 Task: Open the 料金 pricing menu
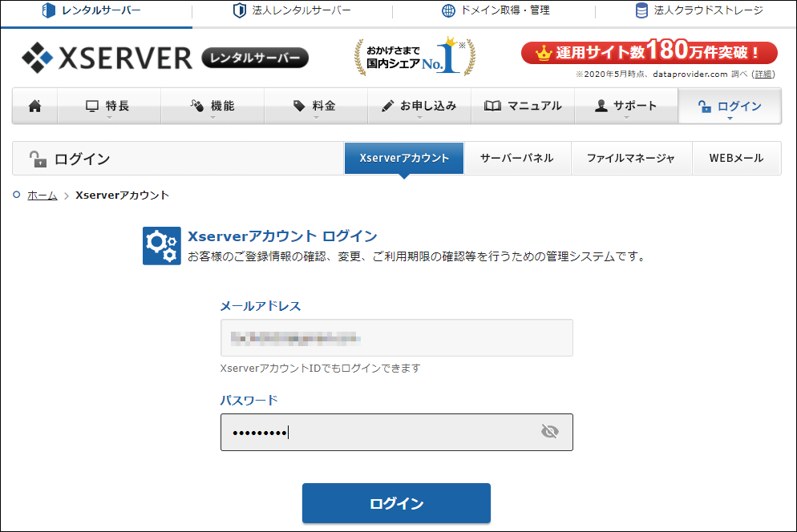316,106
